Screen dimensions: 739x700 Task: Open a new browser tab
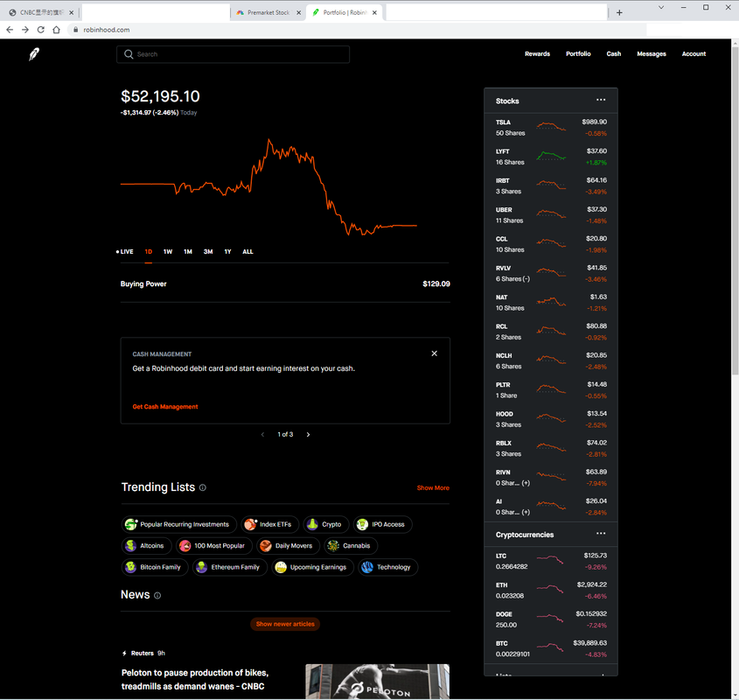click(x=619, y=13)
